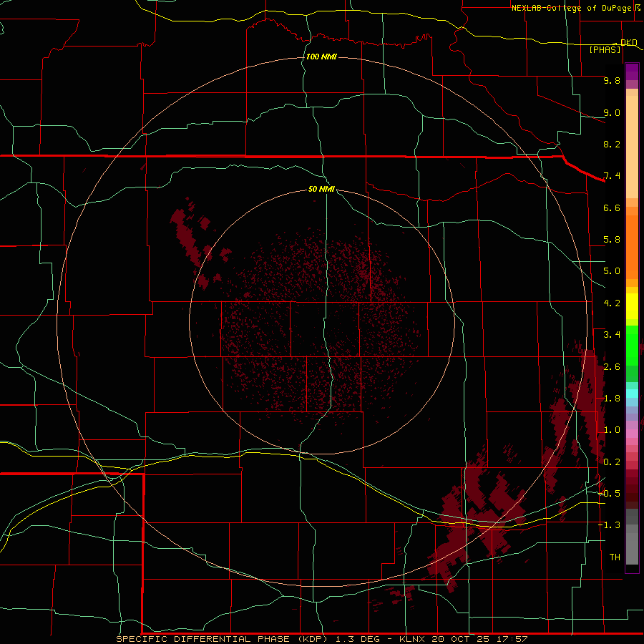Click the [PHAS] legend header

click(605, 50)
